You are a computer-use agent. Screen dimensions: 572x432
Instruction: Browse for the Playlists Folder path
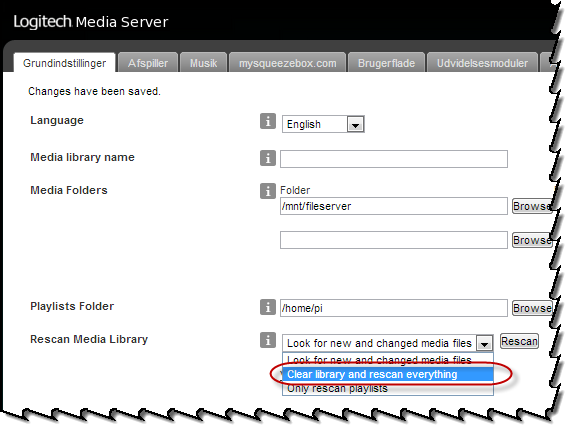(x=532, y=308)
